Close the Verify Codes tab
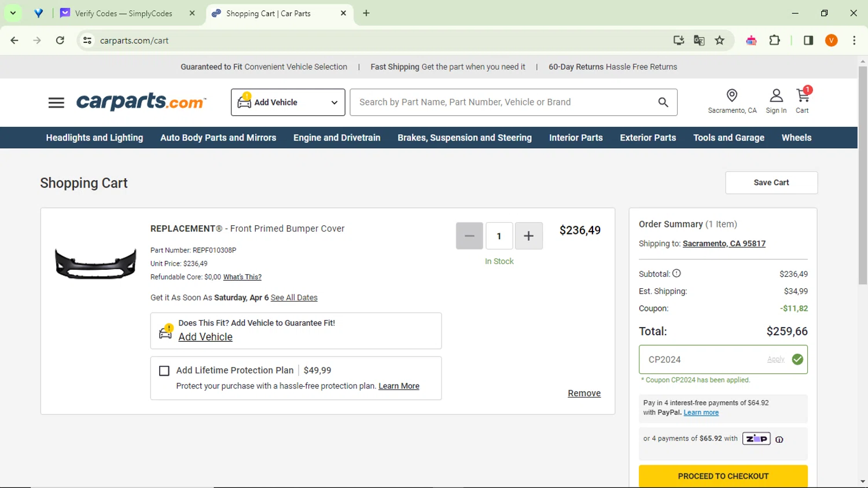Screen dimensions: 868x488 tap(192, 13)
